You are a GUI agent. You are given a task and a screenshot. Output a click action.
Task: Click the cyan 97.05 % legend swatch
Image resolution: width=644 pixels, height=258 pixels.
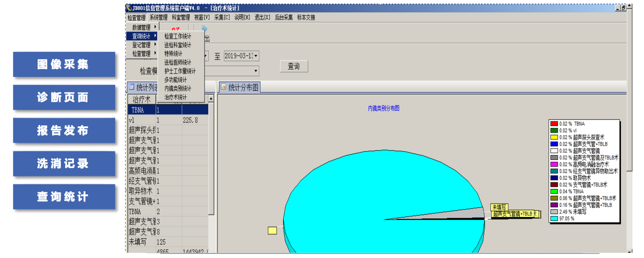(x=554, y=218)
